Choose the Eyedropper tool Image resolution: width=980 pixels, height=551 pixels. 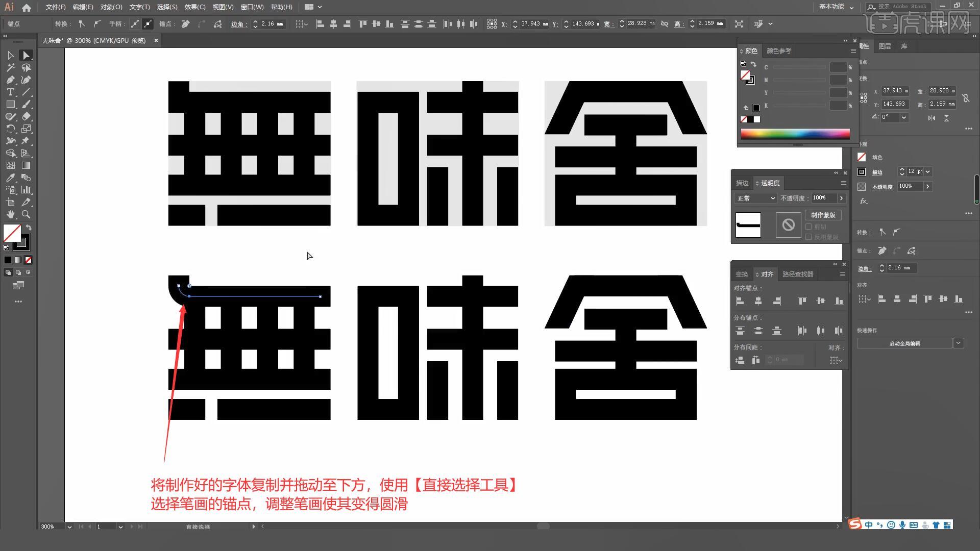10,178
